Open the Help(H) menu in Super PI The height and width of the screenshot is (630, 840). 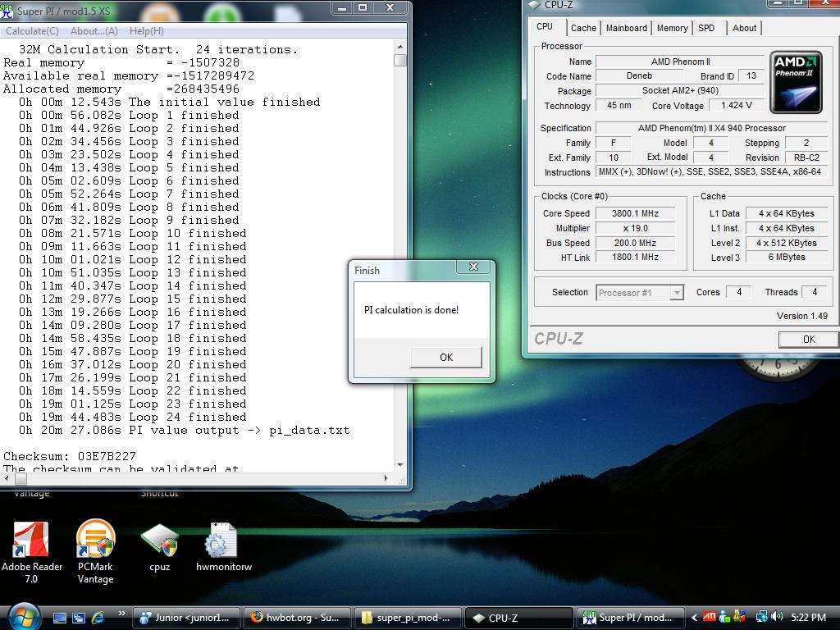tap(147, 31)
